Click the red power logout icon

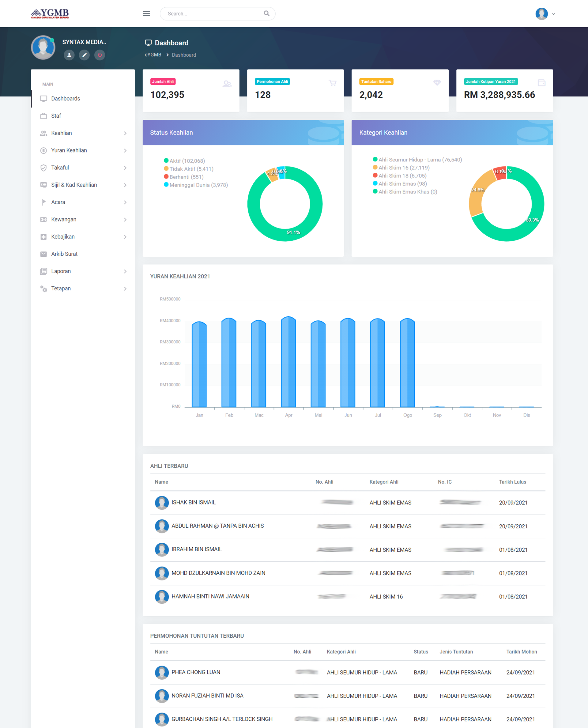click(x=100, y=55)
